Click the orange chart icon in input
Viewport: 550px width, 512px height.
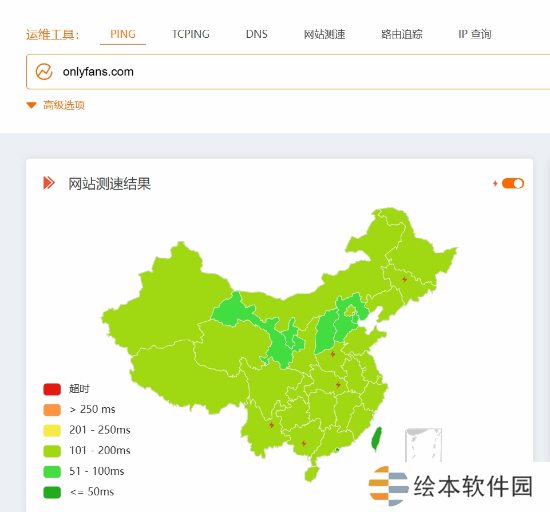coord(44,72)
